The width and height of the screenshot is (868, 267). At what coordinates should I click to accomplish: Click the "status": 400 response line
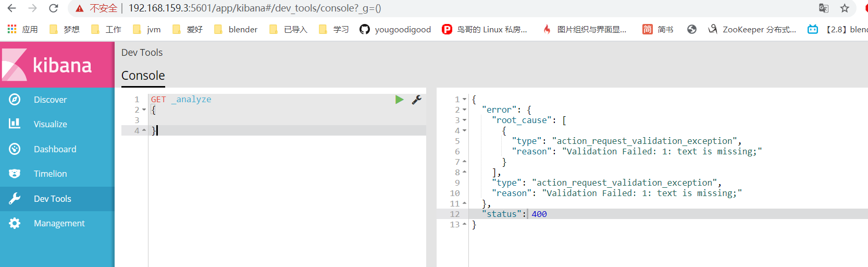click(514, 214)
